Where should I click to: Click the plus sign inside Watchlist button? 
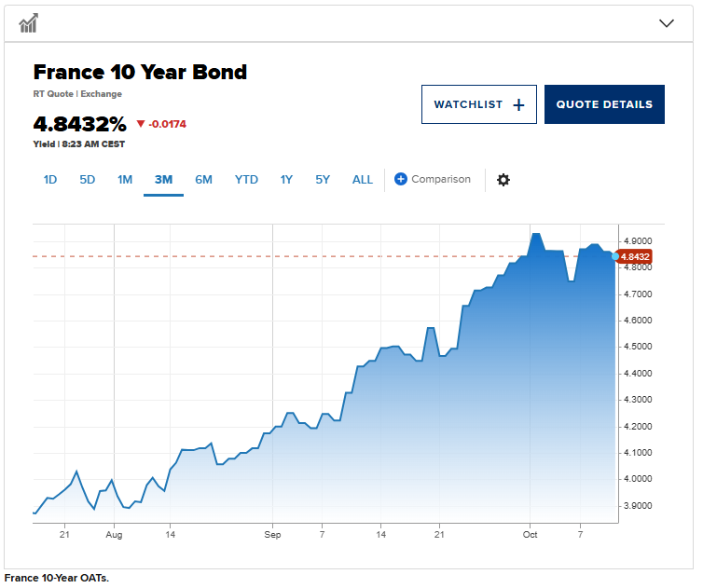[x=518, y=105]
